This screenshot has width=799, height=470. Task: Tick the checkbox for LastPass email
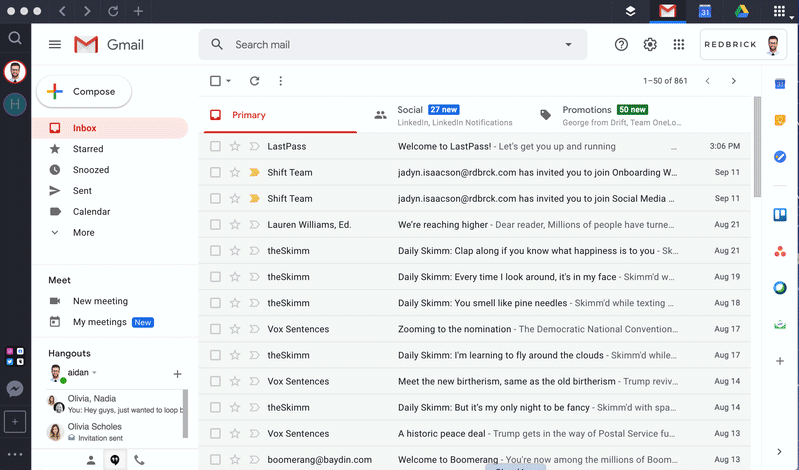pyautogui.click(x=215, y=146)
